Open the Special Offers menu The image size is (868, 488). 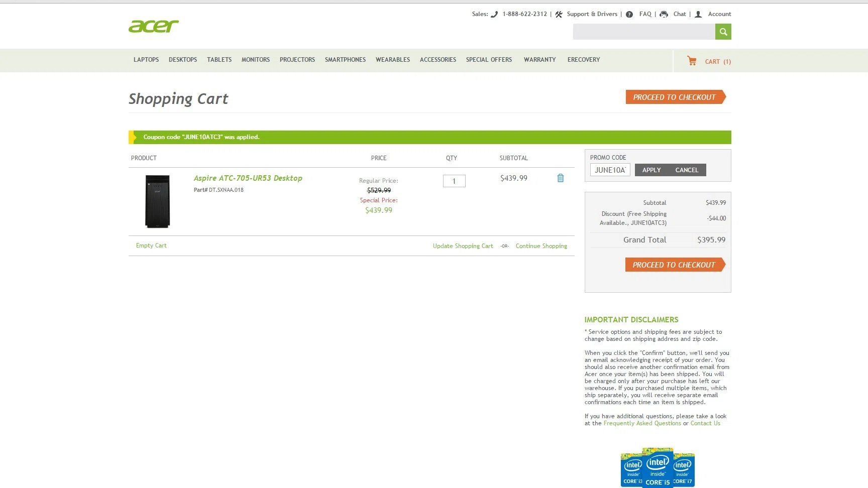489,60
